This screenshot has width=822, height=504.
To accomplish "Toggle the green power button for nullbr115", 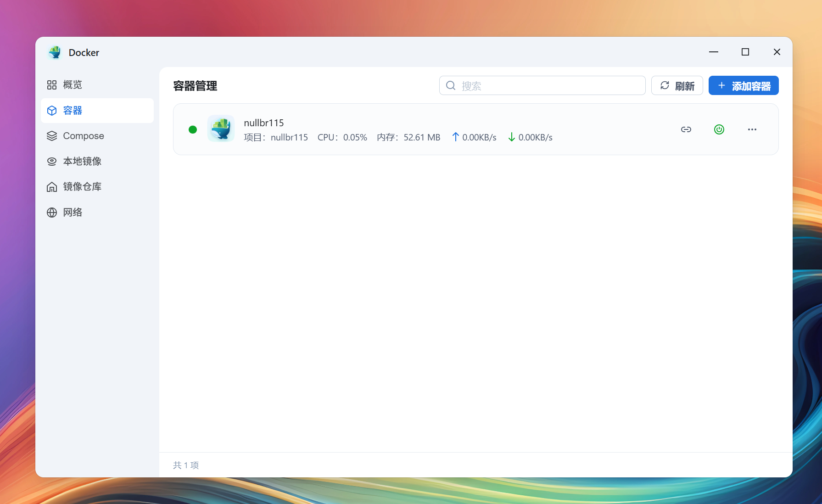I will pos(719,129).
